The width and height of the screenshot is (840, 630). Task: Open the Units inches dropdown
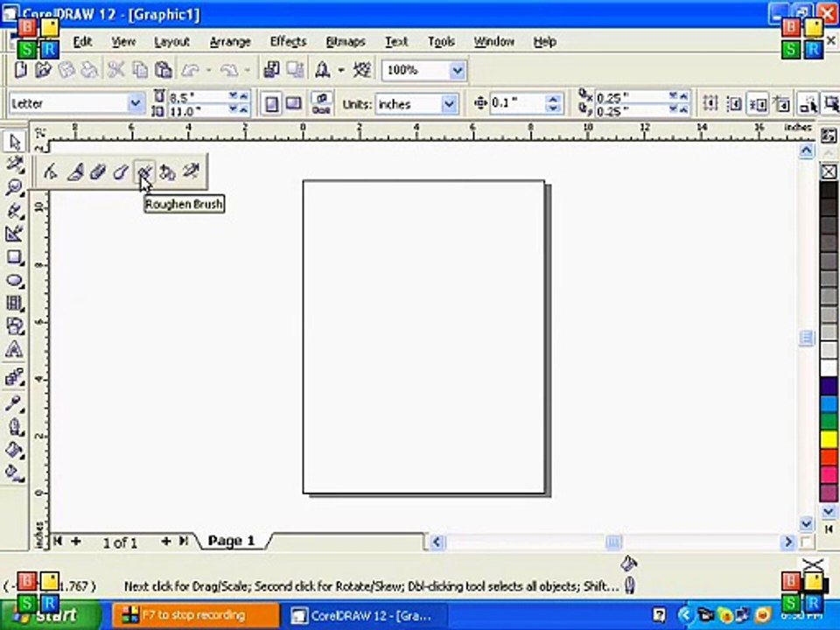click(x=449, y=104)
